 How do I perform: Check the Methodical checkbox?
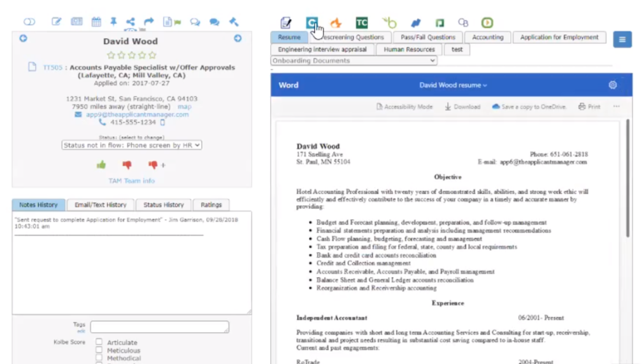[99, 358]
